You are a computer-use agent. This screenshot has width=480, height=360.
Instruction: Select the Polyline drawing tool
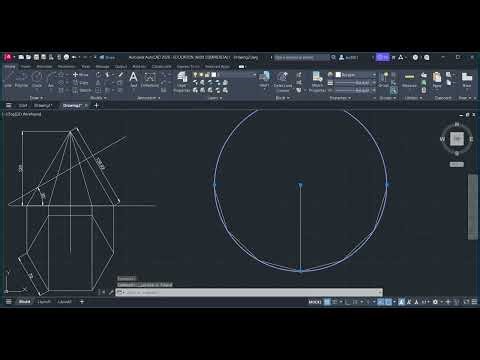click(x=22, y=79)
